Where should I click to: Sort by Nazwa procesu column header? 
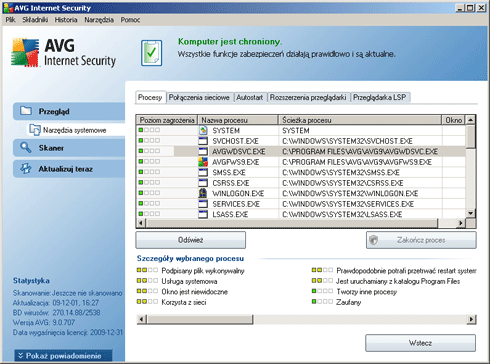238,120
